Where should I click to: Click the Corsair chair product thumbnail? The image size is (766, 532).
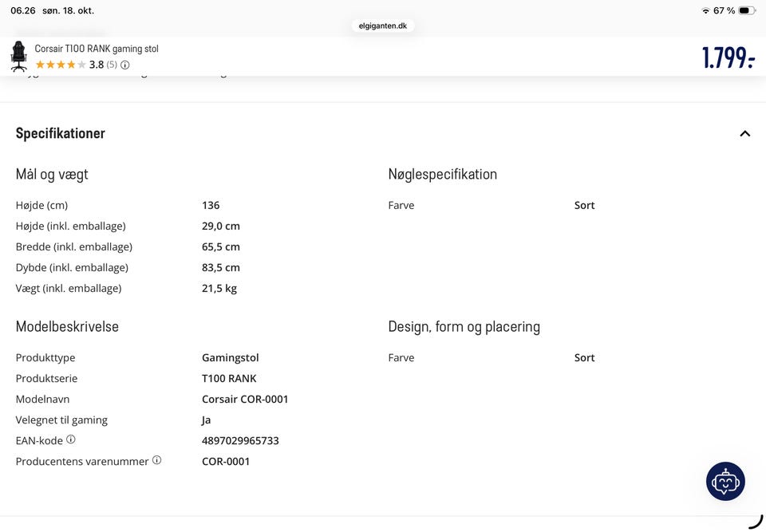[18, 56]
